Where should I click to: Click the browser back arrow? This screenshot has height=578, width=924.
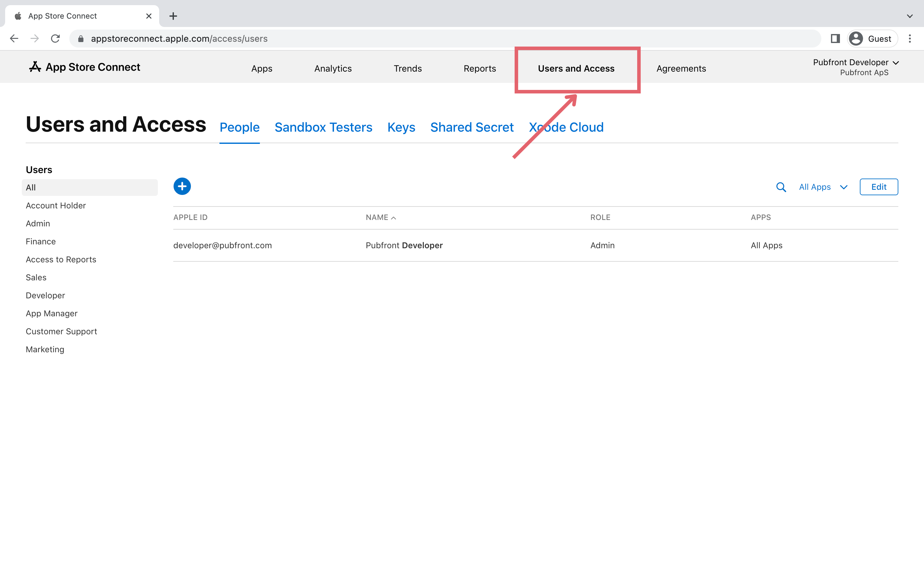pos(14,39)
